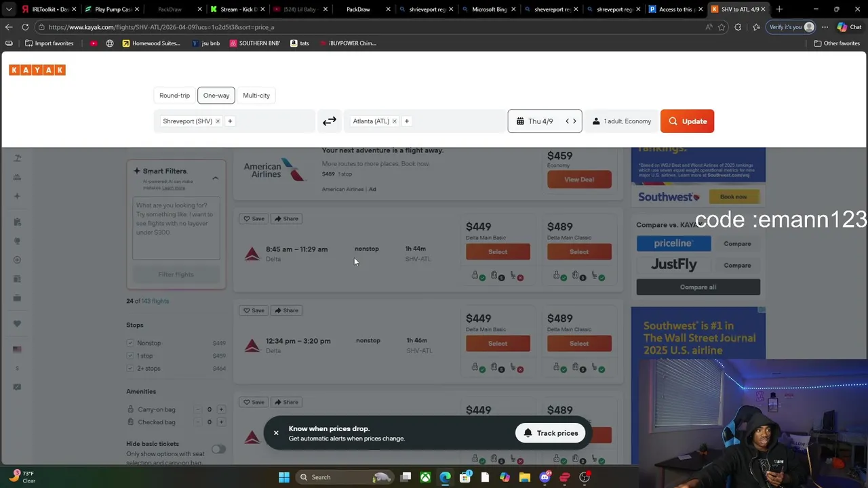
Task: Select $489 Delta Main Classic for 8:45 am flight
Action: 579,252
